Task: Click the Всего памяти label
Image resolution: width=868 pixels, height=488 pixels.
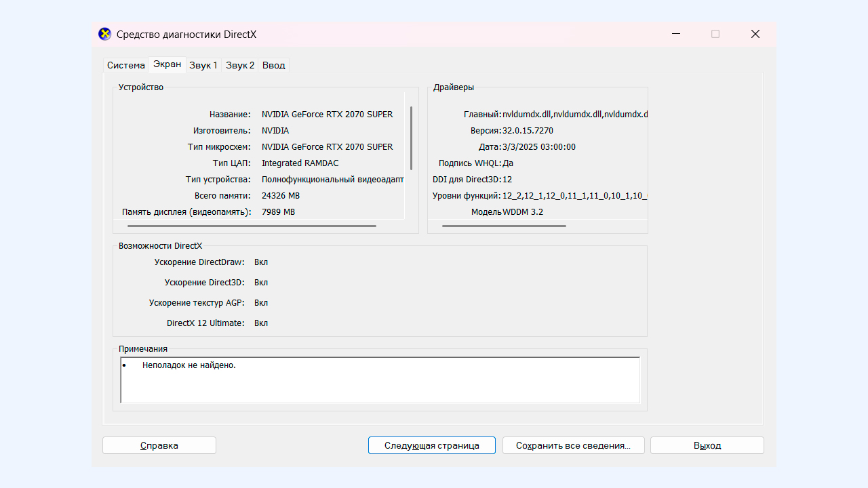Action: click(222, 196)
